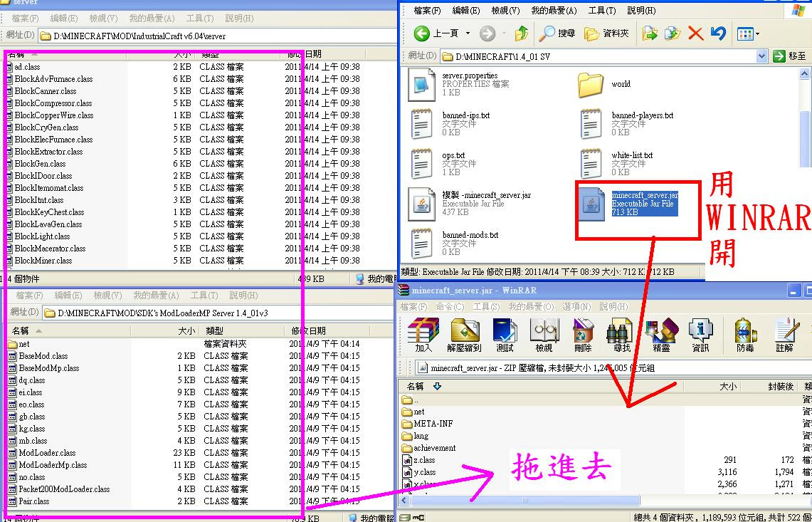Open the achievement folder in WinRAR

(x=429, y=448)
